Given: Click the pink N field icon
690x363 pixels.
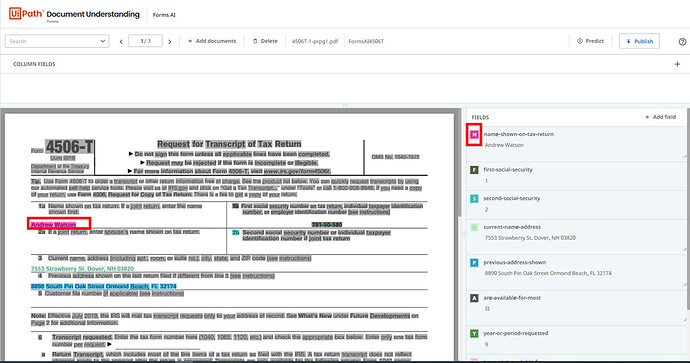Looking at the screenshot, I should coord(474,135).
